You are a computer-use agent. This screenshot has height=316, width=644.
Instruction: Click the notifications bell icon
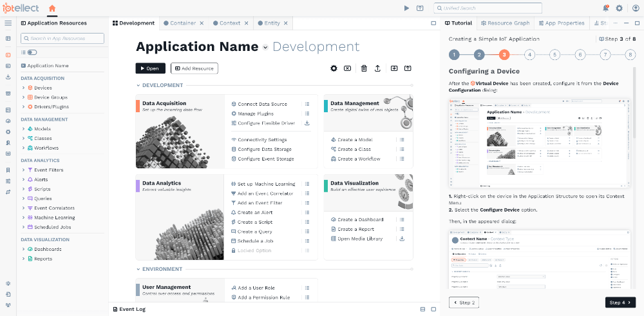(605, 8)
